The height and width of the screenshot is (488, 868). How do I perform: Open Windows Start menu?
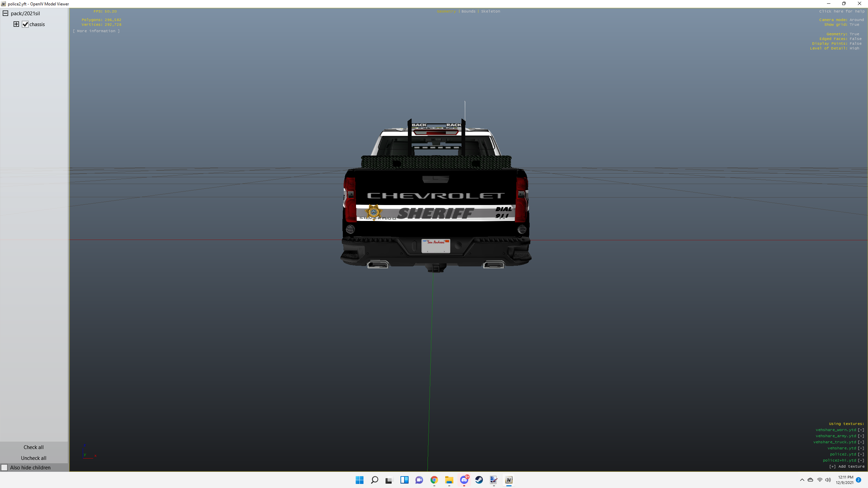tap(359, 480)
